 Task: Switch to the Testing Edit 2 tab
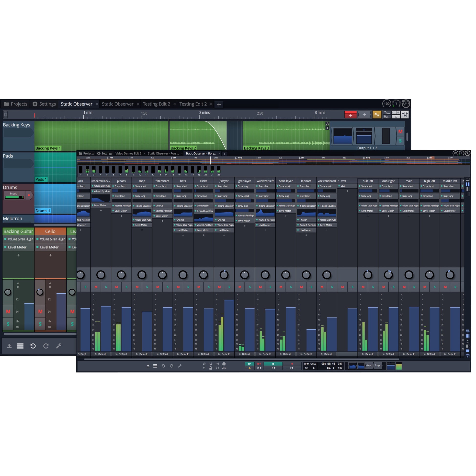(x=157, y=104)
